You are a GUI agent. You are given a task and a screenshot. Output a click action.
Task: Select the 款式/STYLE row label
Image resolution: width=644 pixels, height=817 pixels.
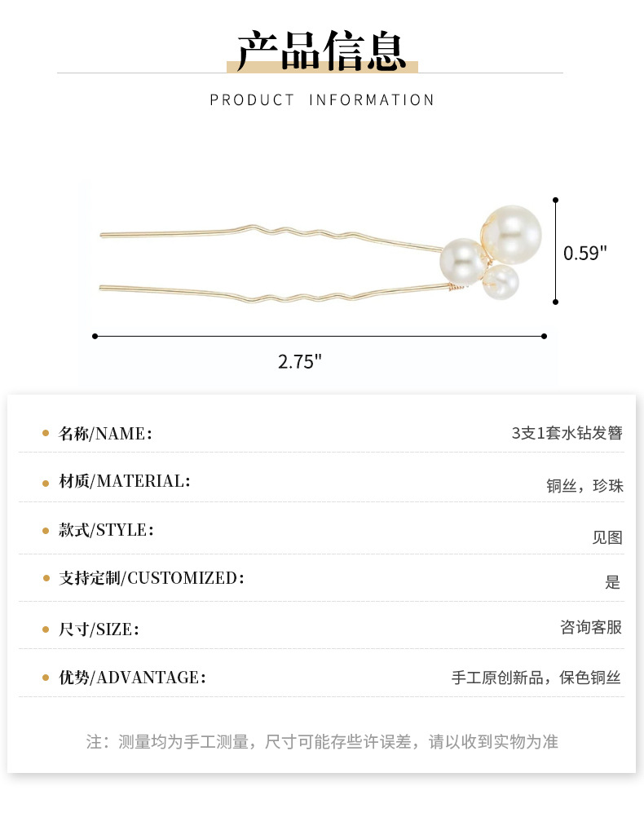pyautogui.click(x=106, y=530)
